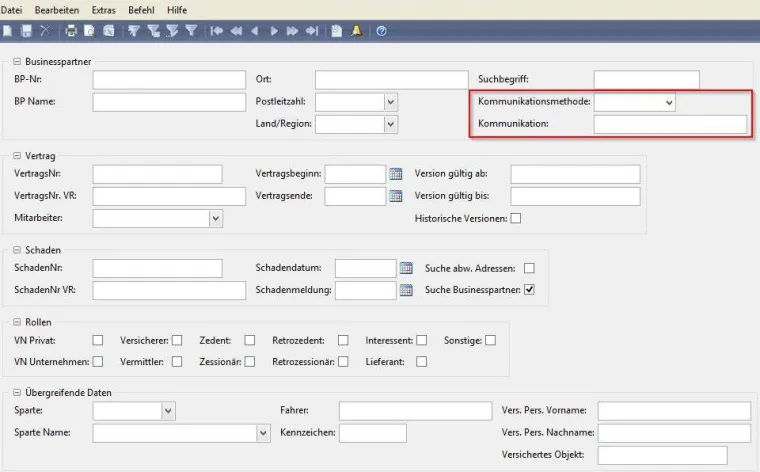Click the bell notification icon in toolbar
Screen dimensions: 760x472
(x=357, y=31)
